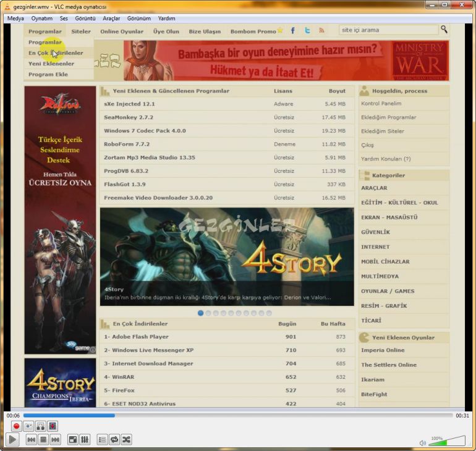Open '4- WinRAR' download entry
Image resolution: width=476 pixels, height=451 pixels.
point(119,377)
